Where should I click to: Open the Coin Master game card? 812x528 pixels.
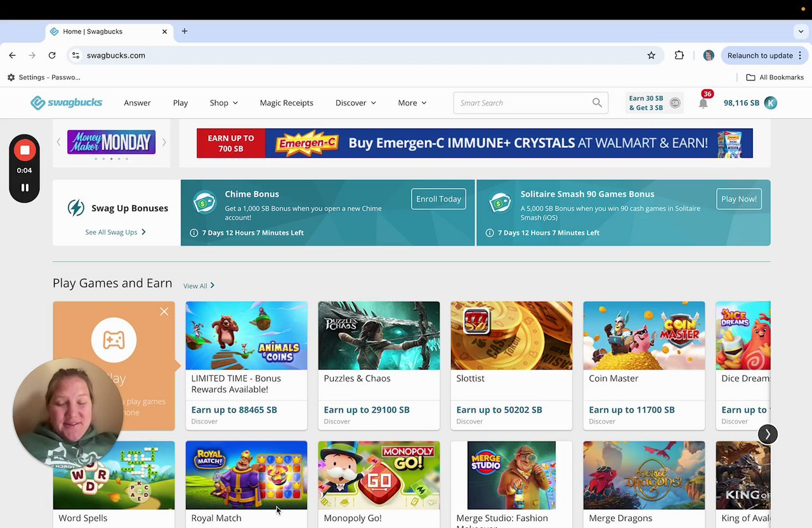(644, 366)
